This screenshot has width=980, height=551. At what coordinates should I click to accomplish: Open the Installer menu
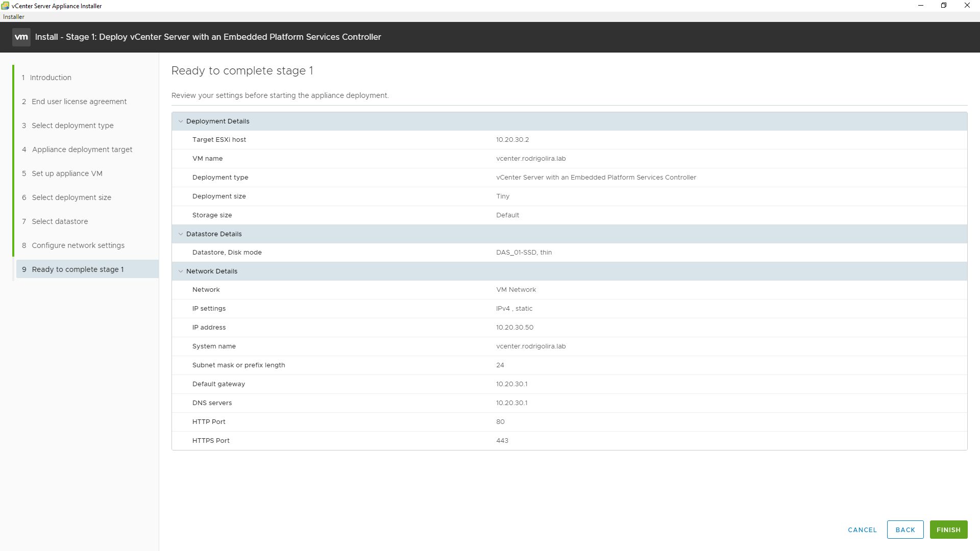tap(14, 17)
